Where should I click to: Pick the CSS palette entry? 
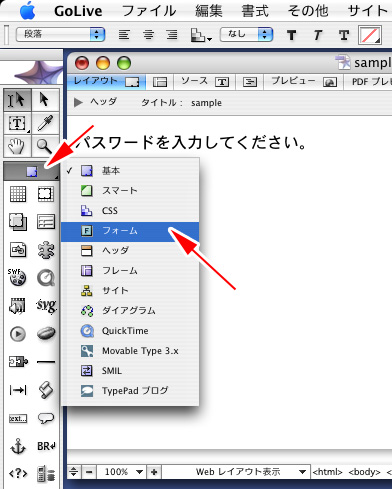point(130,211)
